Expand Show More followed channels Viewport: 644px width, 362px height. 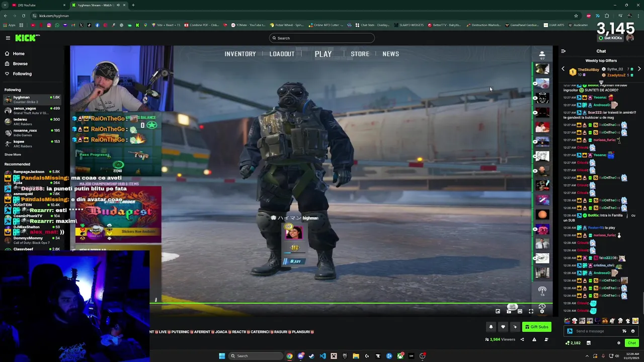[x=13, y=154]
